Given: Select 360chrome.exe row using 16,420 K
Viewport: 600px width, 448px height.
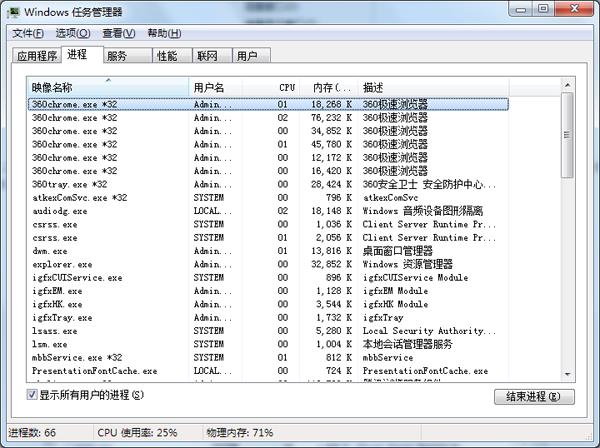Looking at the screenshot, I should (268, 171).
